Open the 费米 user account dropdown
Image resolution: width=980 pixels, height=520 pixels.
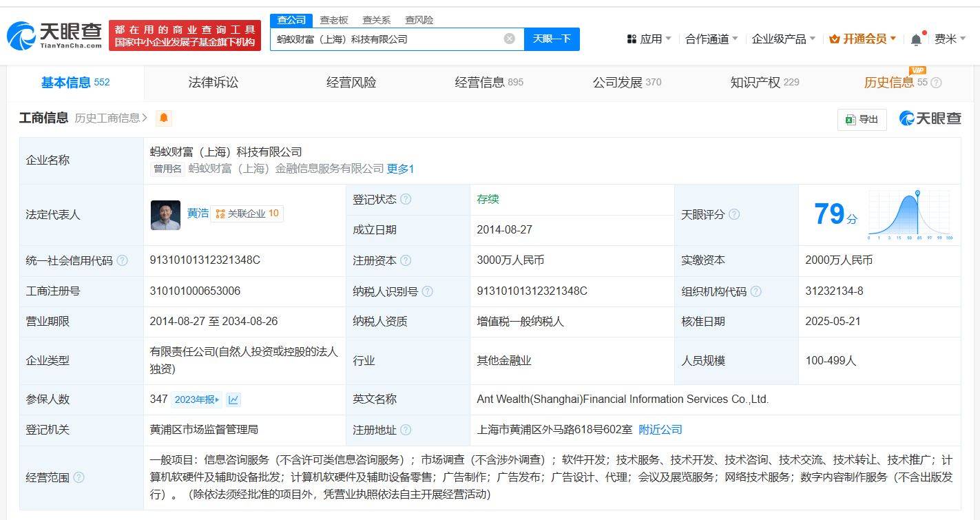tap(950, 39)
